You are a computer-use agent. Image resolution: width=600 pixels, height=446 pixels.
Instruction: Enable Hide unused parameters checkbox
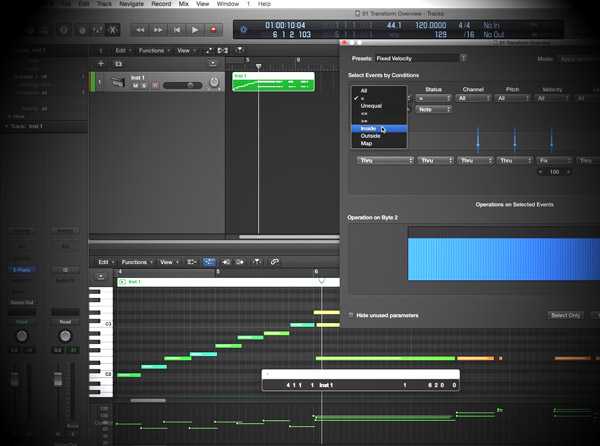[351, 315]
